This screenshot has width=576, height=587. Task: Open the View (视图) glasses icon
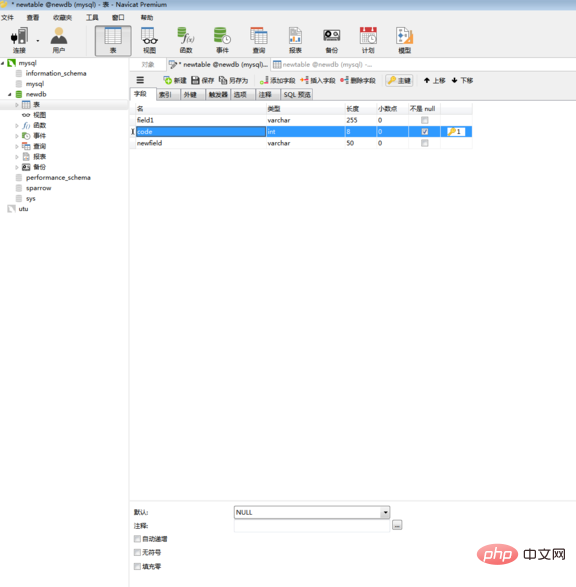[149, 40]
